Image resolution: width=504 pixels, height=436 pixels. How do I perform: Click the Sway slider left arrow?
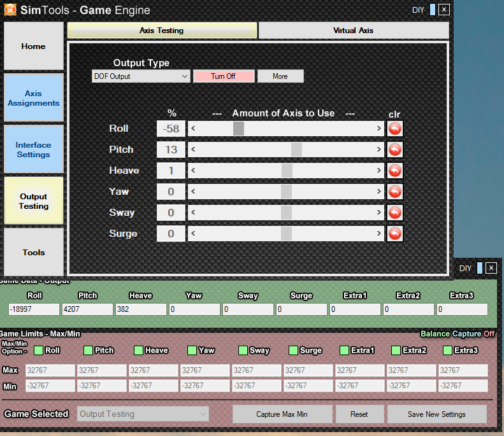pos(193,212)
